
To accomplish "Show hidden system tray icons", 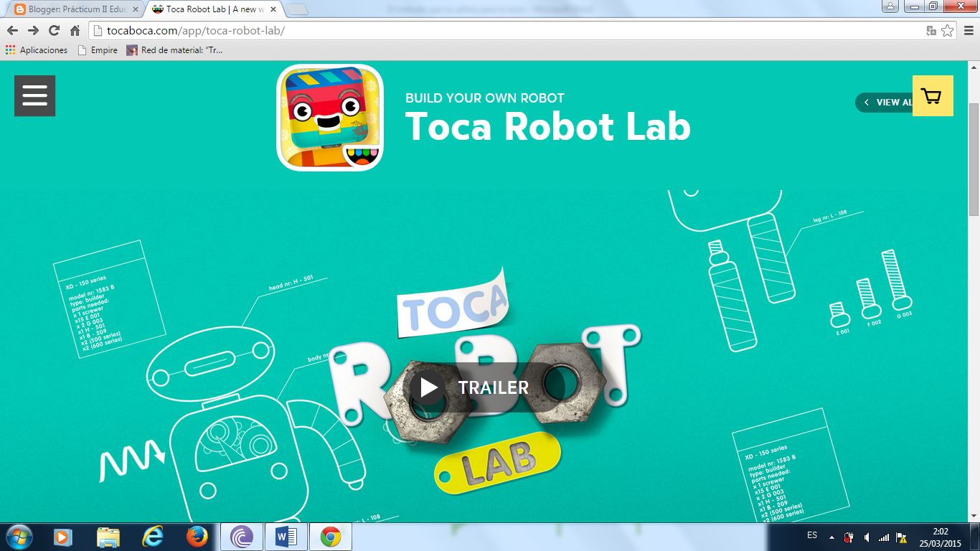I will click(x=831, y=537).
